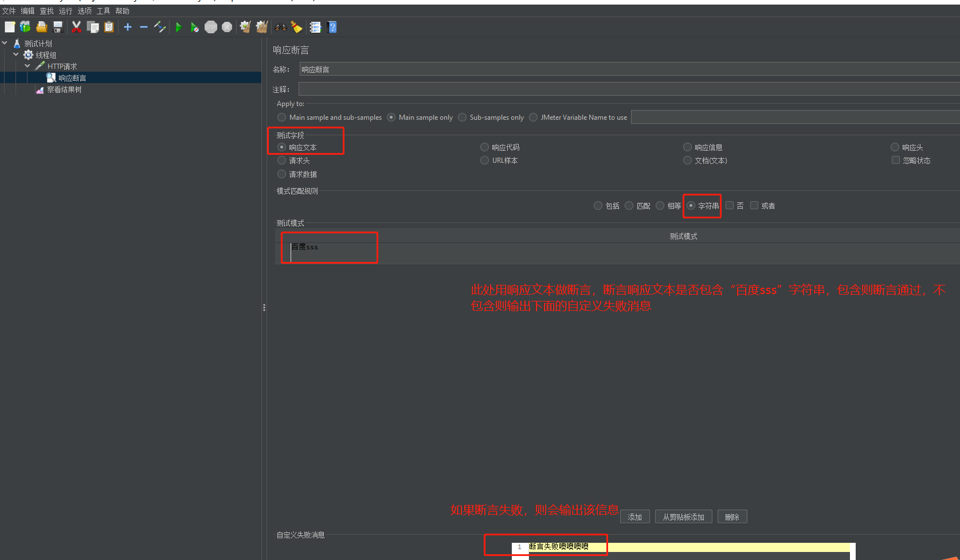This screenshot has height=560, width=960.
Task: Clear all results with double-broom icon
Action: click(x=262, y=27)
